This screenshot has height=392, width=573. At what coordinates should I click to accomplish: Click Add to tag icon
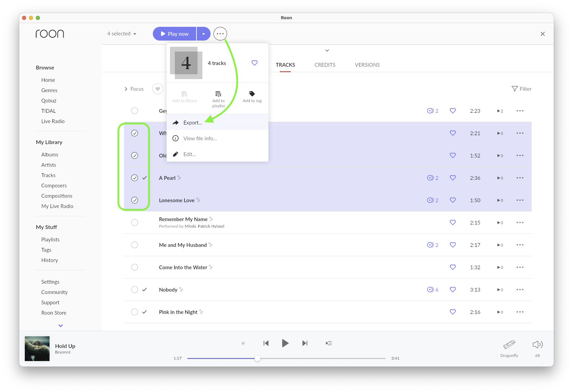(252, 94)
